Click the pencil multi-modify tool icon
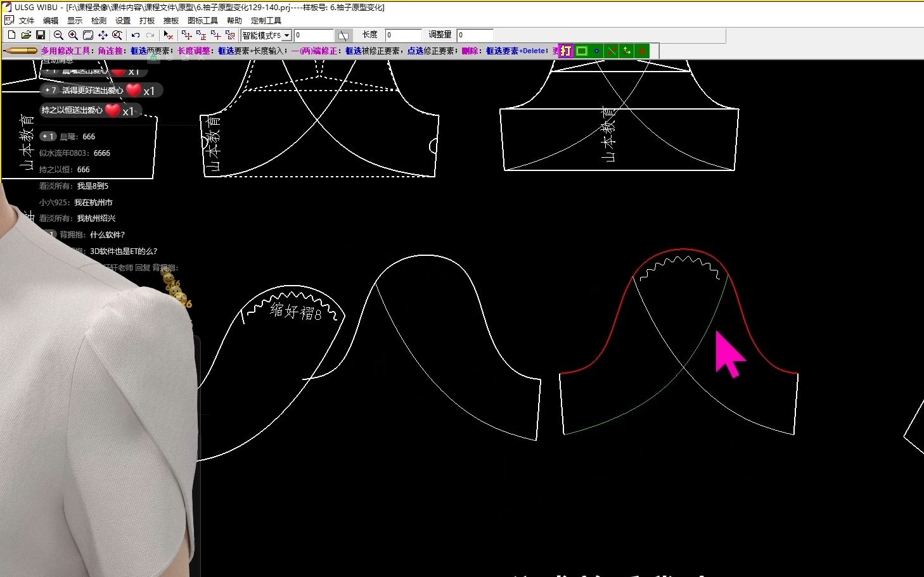 20,51
